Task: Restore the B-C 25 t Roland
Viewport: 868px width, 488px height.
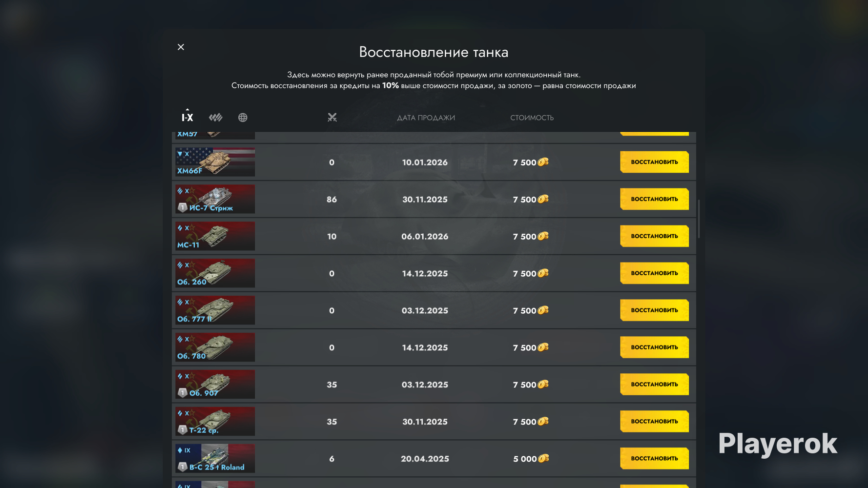Action: [654, 458]
